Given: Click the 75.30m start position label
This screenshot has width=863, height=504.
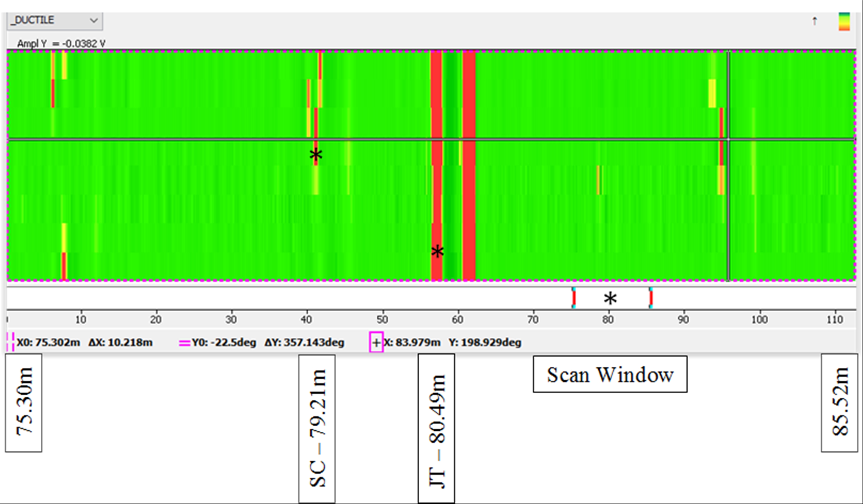Looking at the screenshot, I should tap(24, 403).
